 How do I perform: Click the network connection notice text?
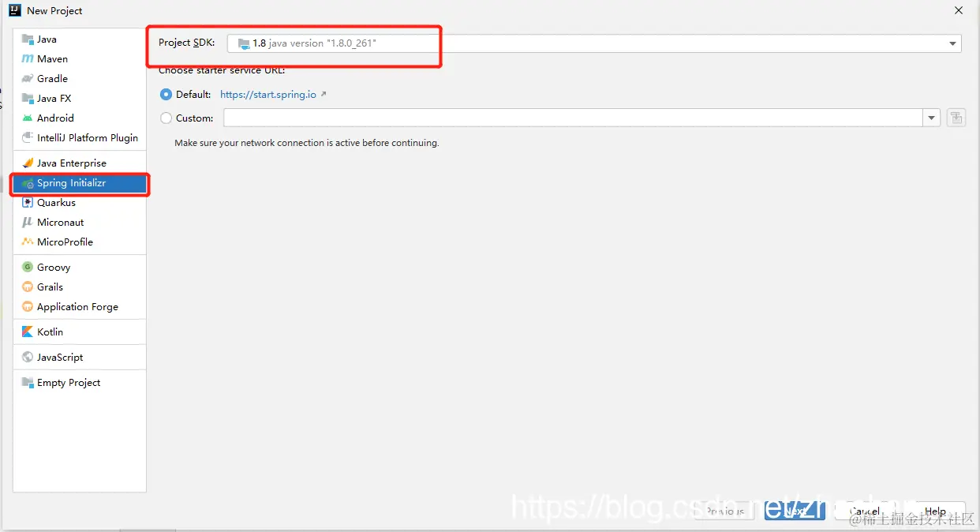307,144
